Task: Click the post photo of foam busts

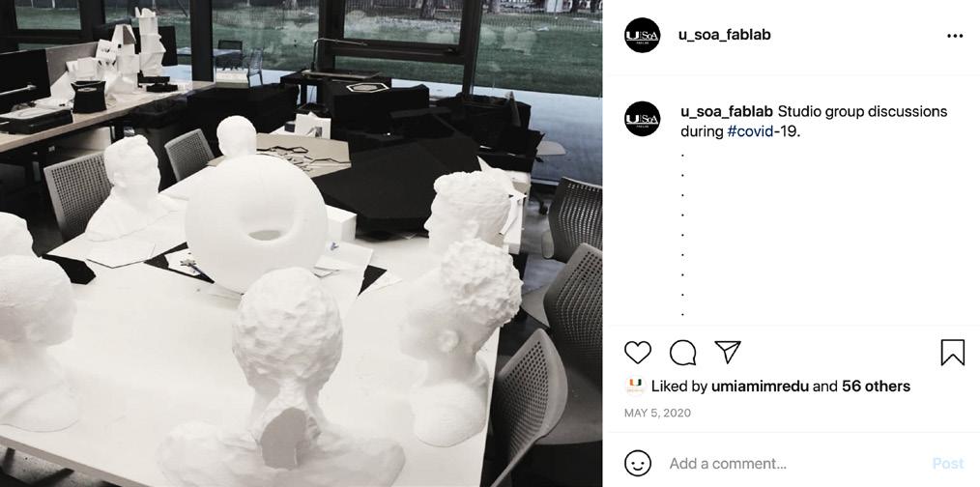Action: click(x=302, y=243)
